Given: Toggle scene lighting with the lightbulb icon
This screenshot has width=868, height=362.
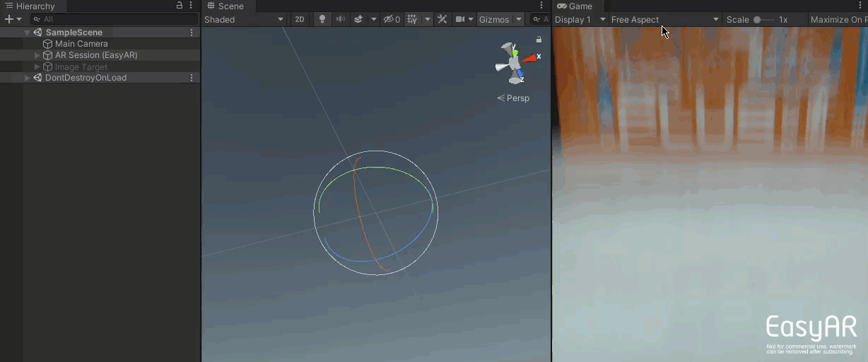Looking at the screenshot, I should pos(322,20).
